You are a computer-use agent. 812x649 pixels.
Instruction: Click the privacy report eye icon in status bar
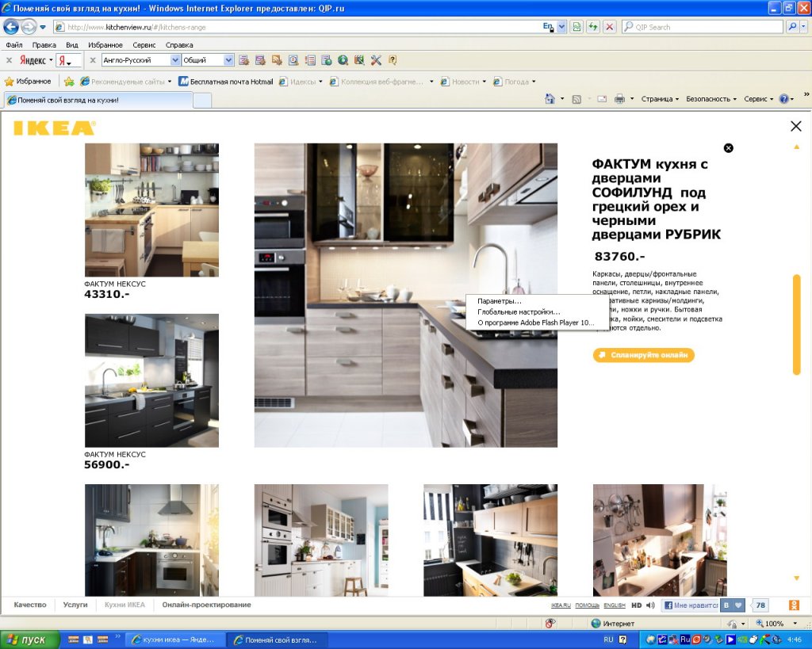(x=550, y=624)
